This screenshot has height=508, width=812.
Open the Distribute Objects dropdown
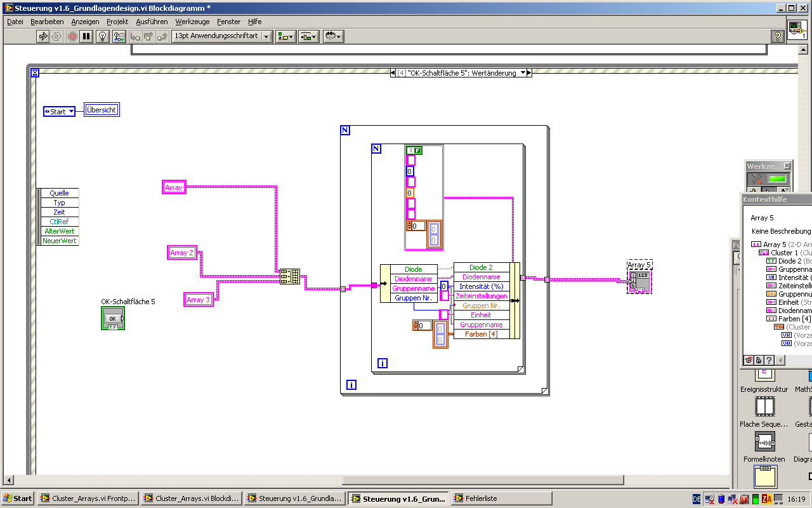309,37
